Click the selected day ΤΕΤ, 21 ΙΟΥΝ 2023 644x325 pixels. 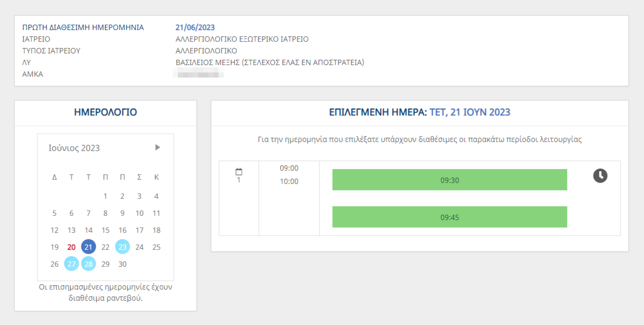click(470, 112)
